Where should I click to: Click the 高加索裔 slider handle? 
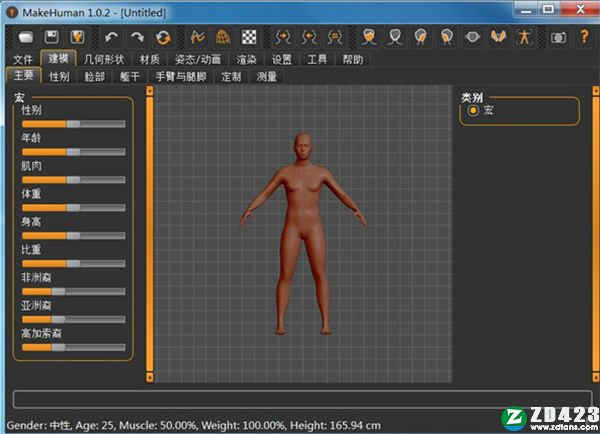[59, 348]
